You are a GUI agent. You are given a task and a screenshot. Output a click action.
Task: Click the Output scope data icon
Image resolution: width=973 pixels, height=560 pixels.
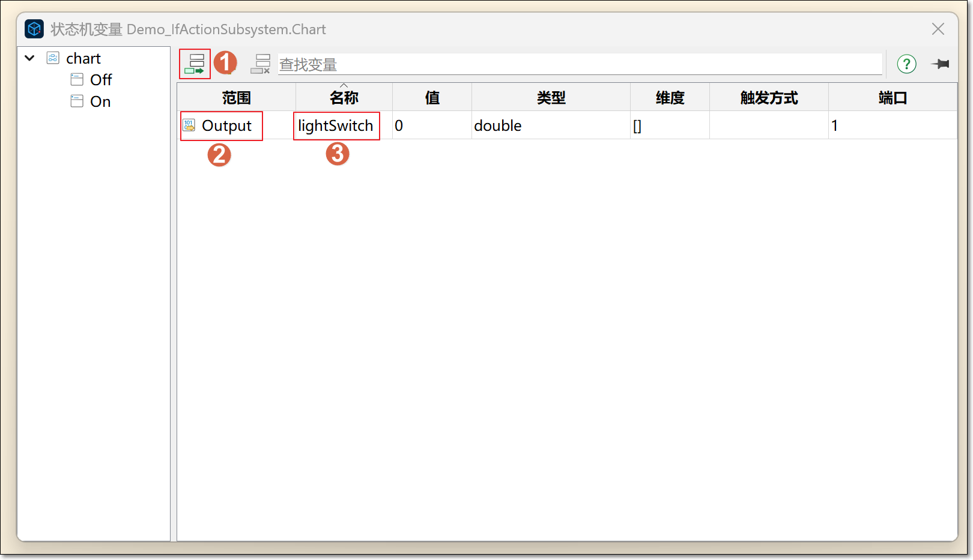coord(189,125)
